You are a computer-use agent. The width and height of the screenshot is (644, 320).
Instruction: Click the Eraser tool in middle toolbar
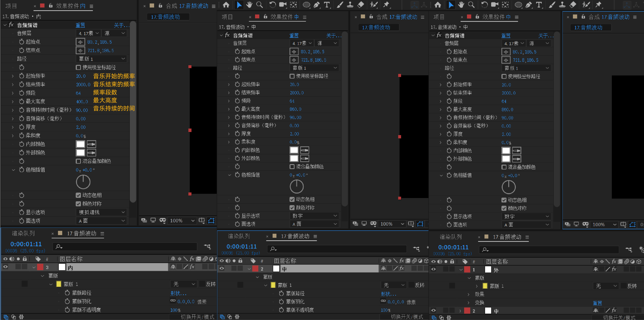[361, 5]
